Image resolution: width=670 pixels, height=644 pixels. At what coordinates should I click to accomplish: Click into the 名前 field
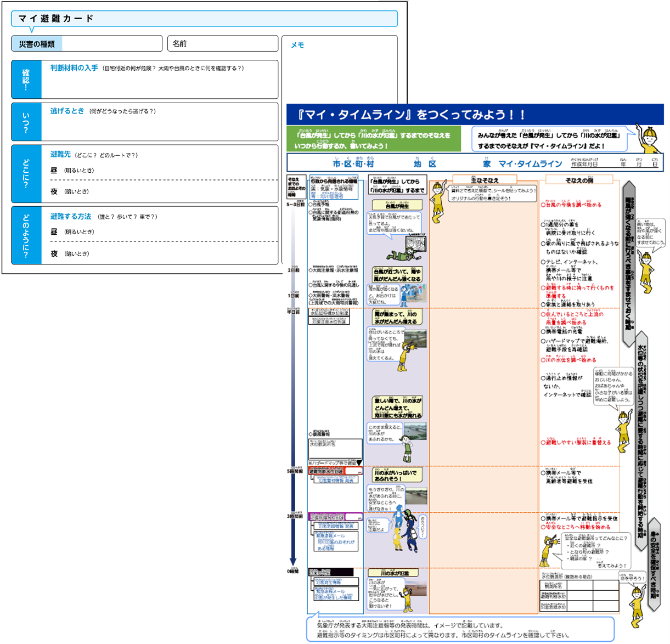pyautogui.click(x=222, y=44)
